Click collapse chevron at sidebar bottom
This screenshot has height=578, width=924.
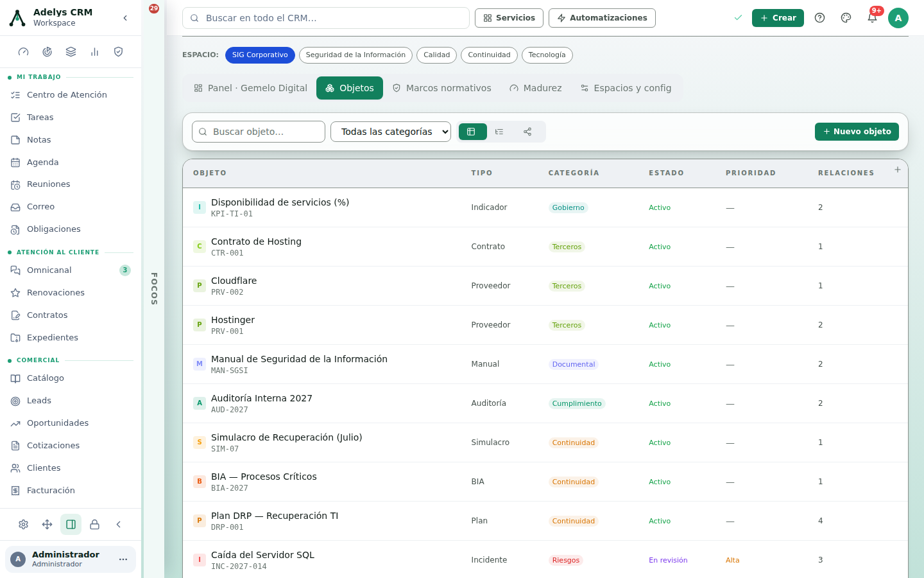pos(119,525)
